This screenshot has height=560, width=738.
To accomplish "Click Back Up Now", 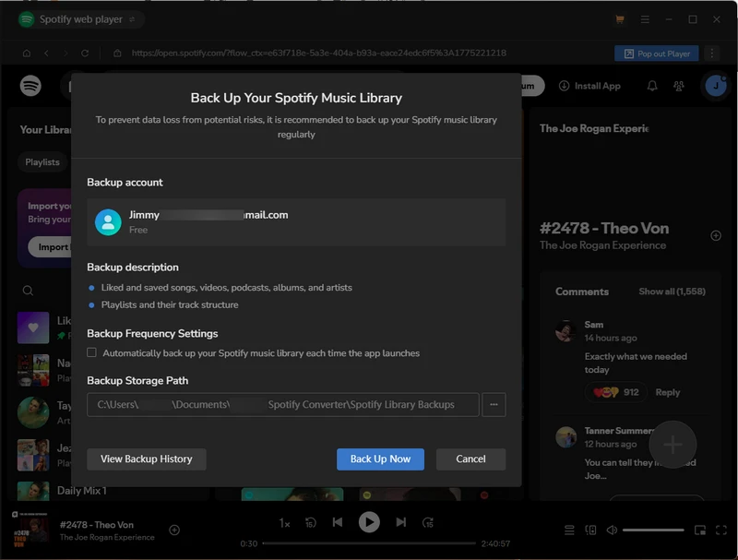I will point(380,459).
